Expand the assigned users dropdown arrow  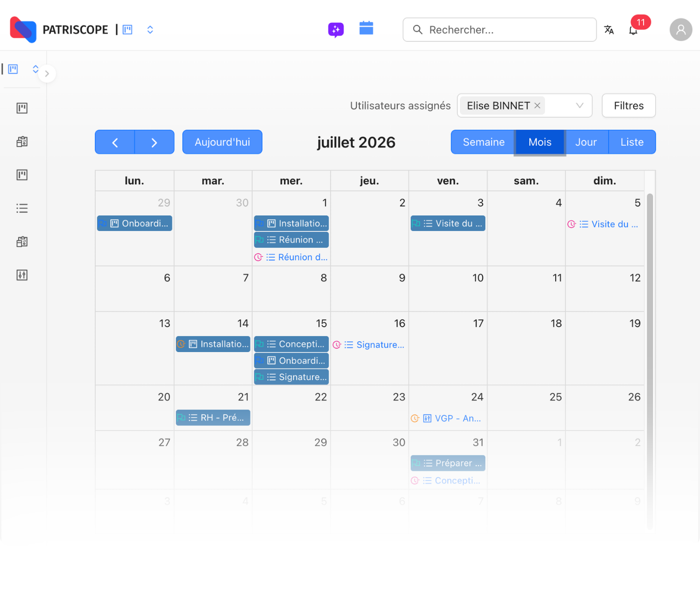[579, 105]
